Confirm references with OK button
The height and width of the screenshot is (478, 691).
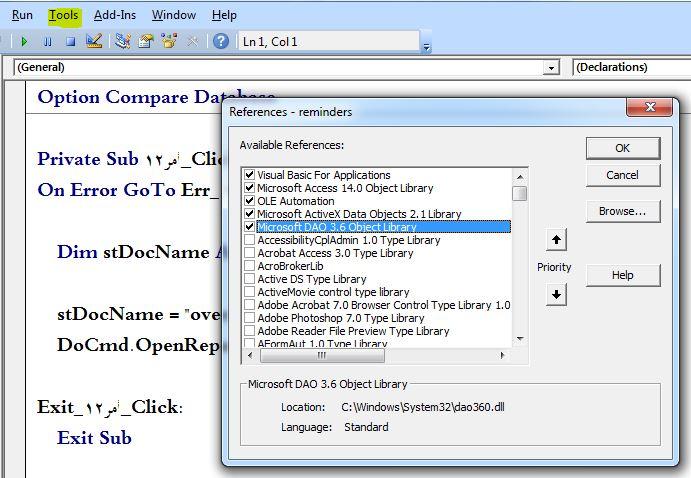pos(623,148)
